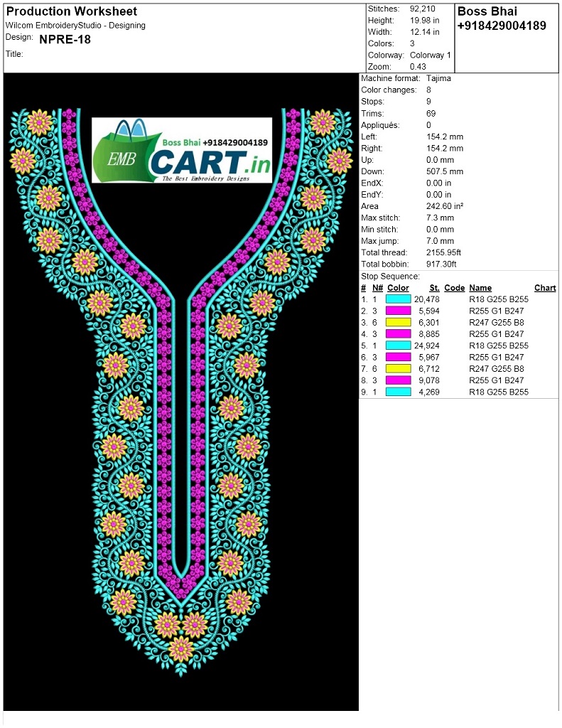Image resolution: width=562 pixels, height=728 pixels.
Task: Click the 'St.' column header
Action: point(434,289)
